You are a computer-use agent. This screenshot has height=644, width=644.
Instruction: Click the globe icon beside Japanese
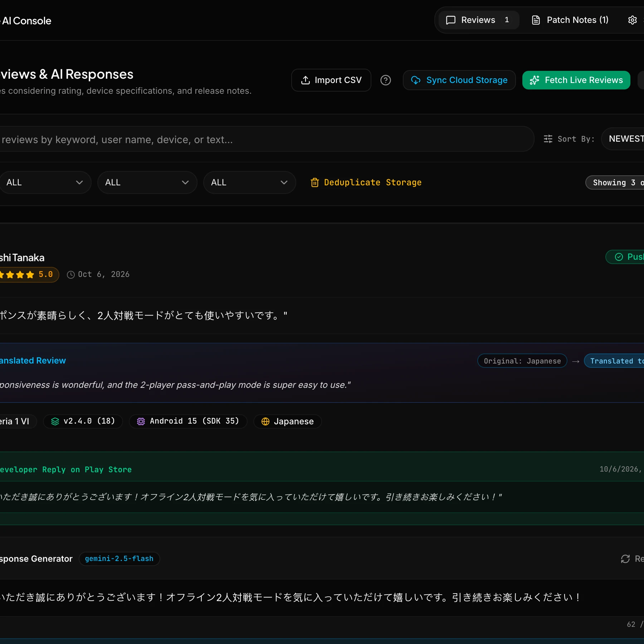click(265, 421)
